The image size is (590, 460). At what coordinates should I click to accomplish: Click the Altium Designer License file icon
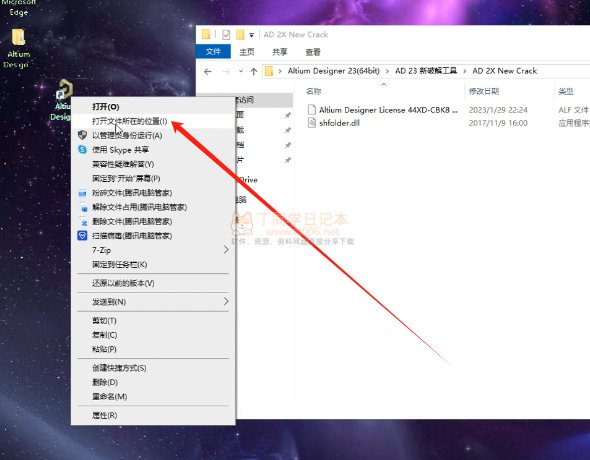(312, 109)
